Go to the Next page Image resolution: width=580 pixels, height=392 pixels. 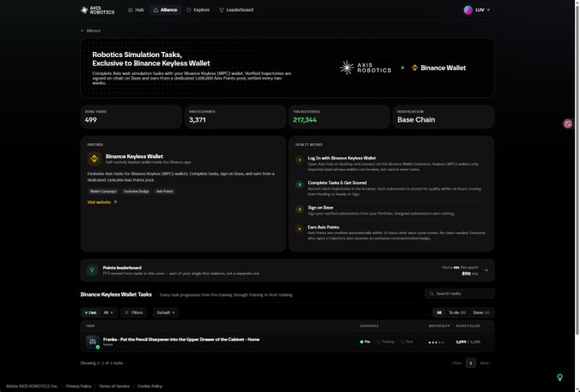(485, 363)
